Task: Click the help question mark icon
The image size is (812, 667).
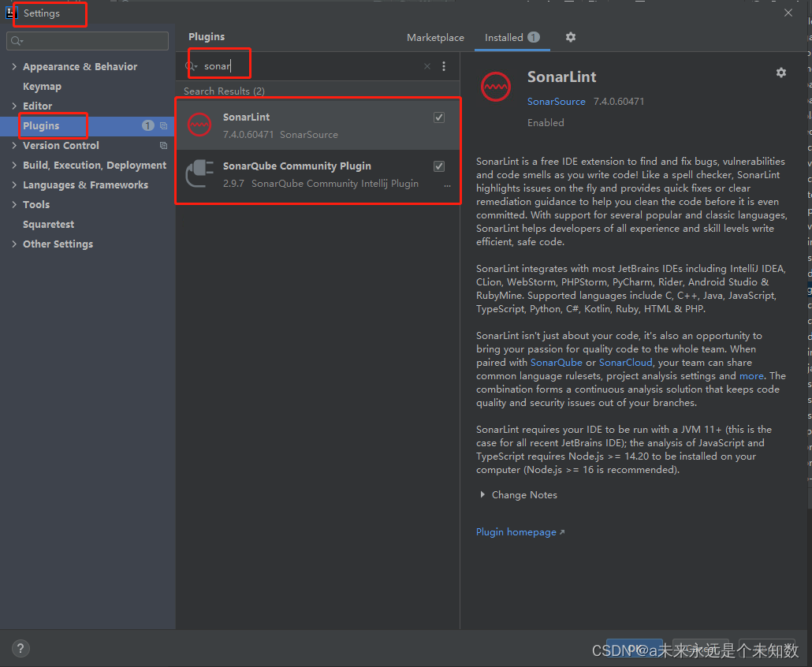Action: coord(20,648)
